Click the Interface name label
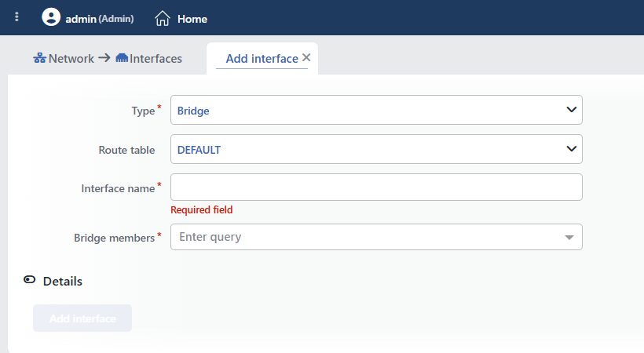This screenshot has height=353, width=644. [118, 188]
